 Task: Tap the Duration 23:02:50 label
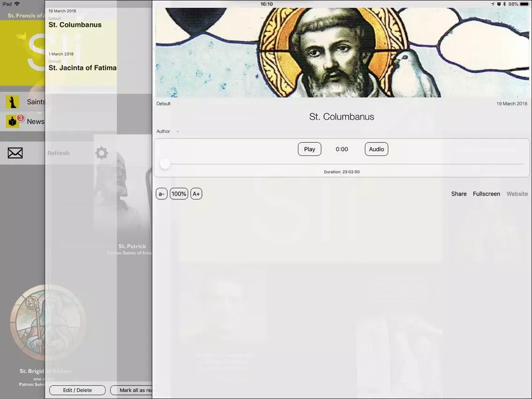pyautogui.click(x=342, y=172)
